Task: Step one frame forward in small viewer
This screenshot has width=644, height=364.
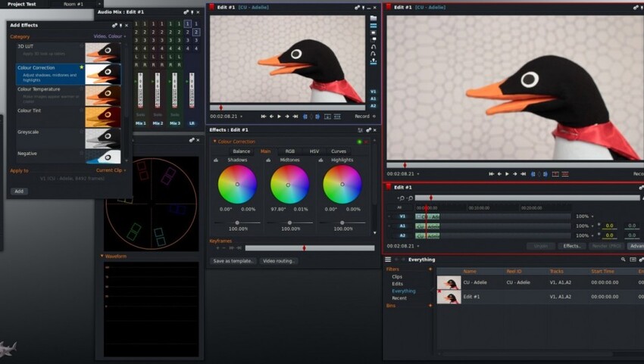Action: point(287,117)
